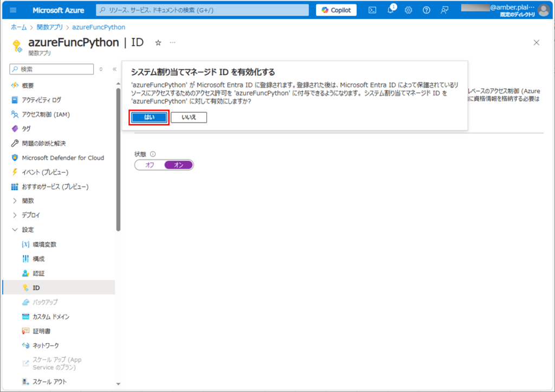Switch the status toggle to オン
The width and height of the screenshot is (555, 392).
tap(178, 165)
